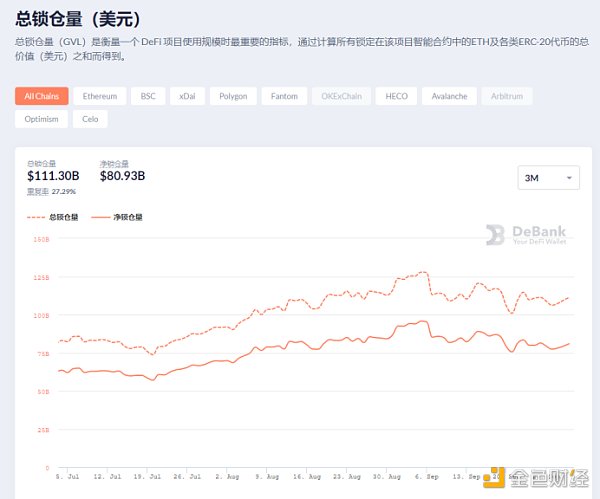Filter the chart by Polygon
This screenshot has width=600, height=499.
pyautogui.click(x=233, y=97)
